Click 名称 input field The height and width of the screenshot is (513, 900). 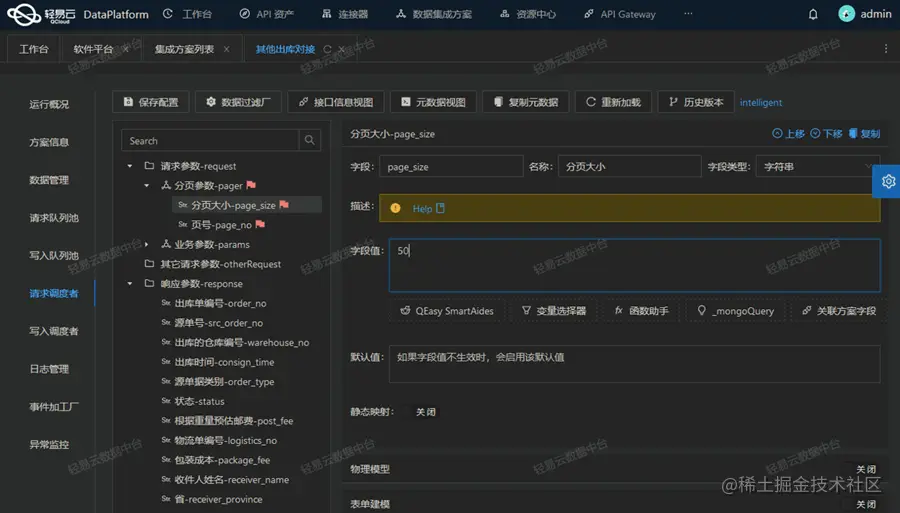[x=629, y=166]
